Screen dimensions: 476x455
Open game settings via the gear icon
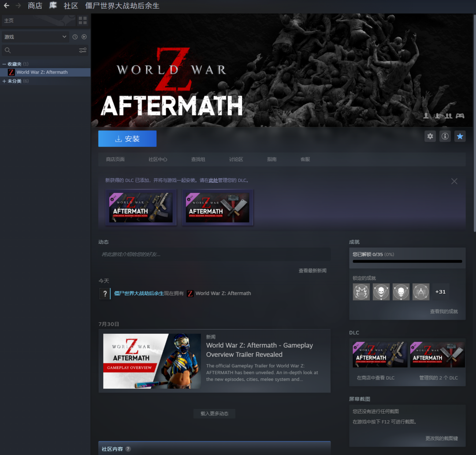(430, 137)
